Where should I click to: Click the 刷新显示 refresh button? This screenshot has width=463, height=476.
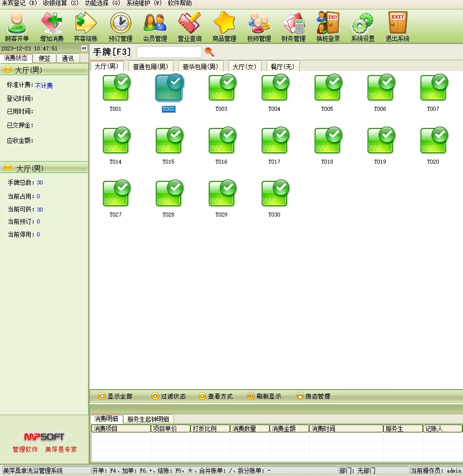click(265, 396)
